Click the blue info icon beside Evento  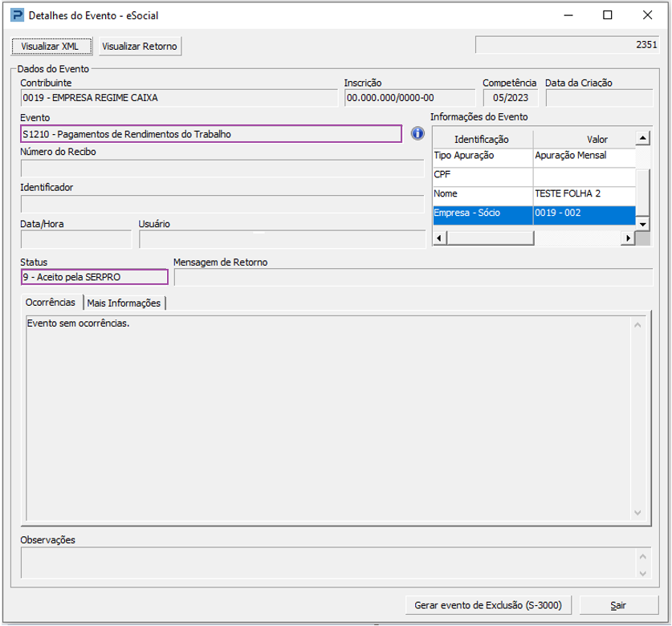tap(417, 134)
